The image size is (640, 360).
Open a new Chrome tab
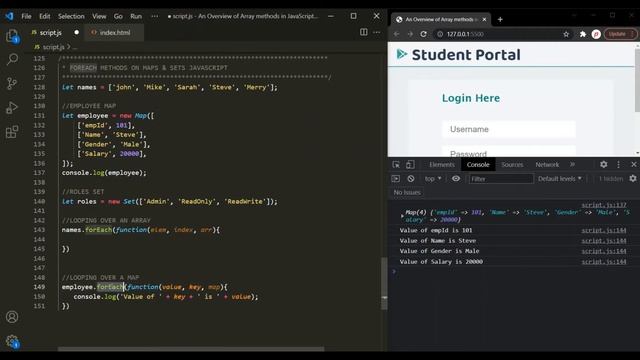pyautogui.click(x=500, y=19)
